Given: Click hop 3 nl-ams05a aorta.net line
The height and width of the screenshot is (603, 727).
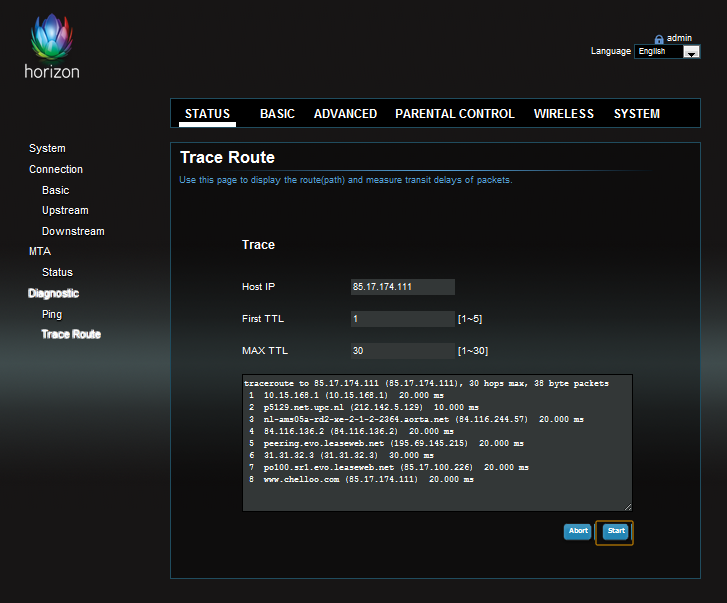Looking at the screenshot, I should click(x=416, y=419).
